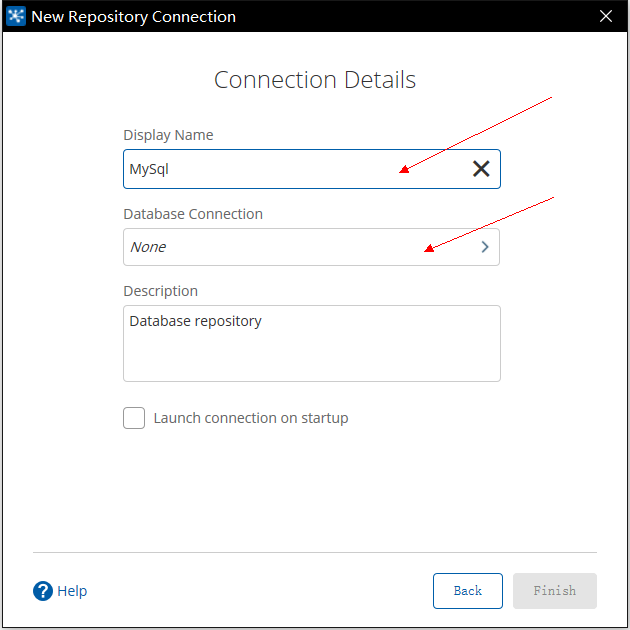
Task: Close the New Repository Connection dialog
Action: point(605,16)
